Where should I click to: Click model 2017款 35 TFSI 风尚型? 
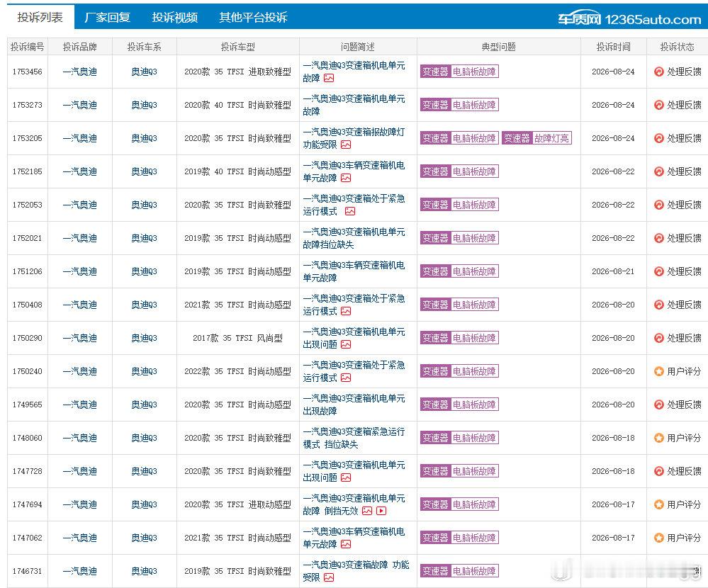pos(237,337)
